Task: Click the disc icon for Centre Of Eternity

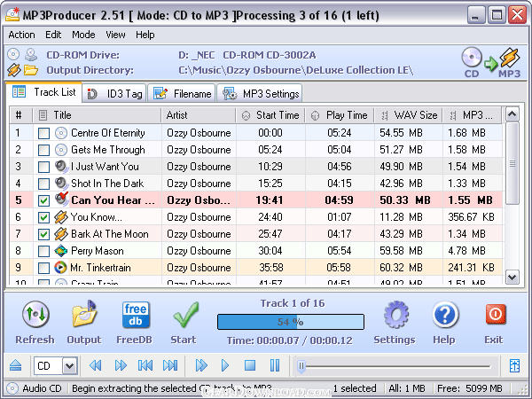Action: coord(60,133)
